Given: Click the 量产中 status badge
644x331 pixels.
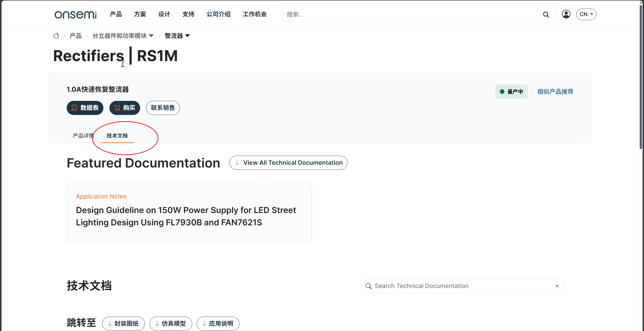Looking at the screenshot, I should click(511, 92).
